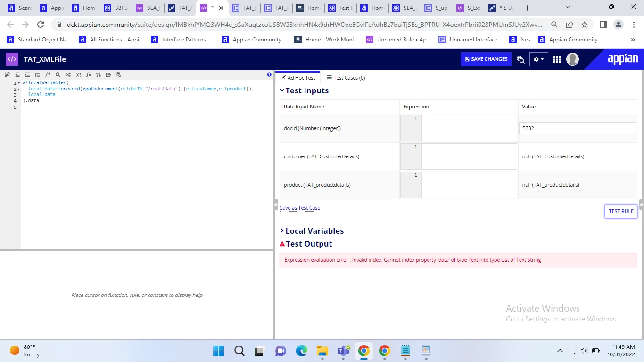Open a new browser tab

pos(528,8)
